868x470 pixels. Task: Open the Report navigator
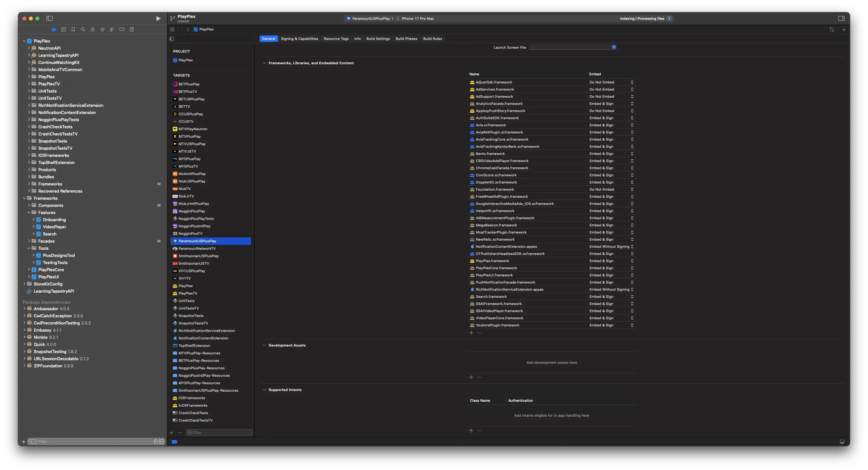point(132,29)
